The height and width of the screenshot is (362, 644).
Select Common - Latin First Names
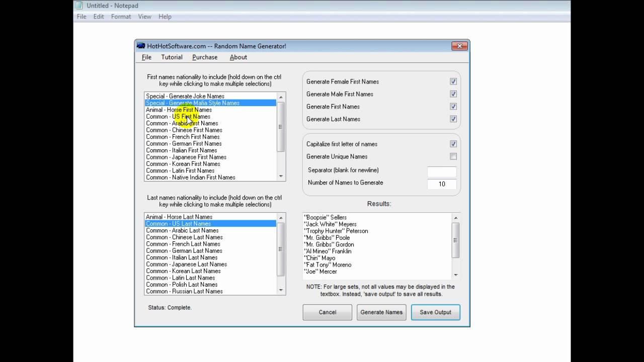point(210,171)
